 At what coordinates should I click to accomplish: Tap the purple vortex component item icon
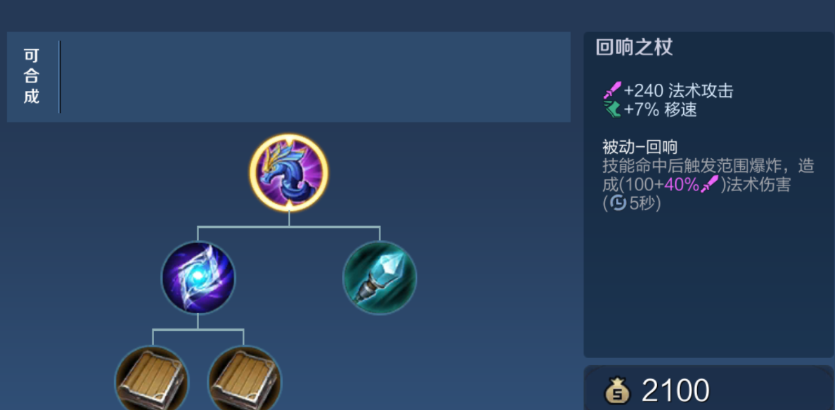[198, 277]
